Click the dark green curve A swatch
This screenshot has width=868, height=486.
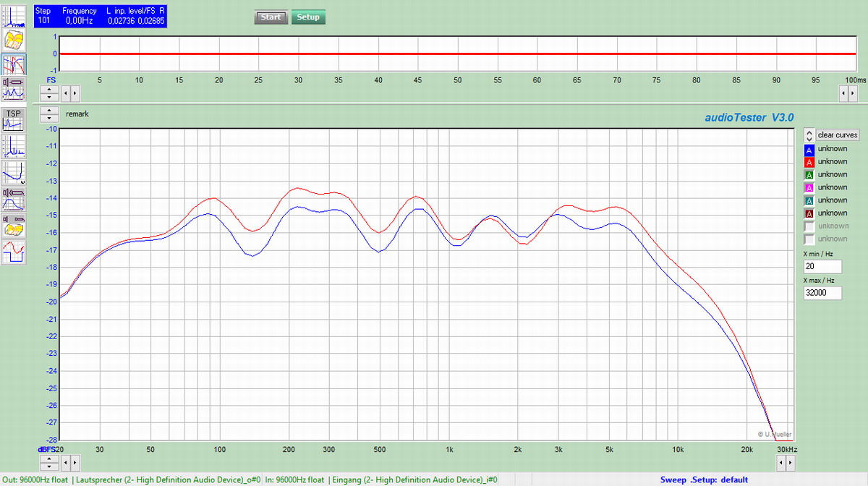pos(809,174)
